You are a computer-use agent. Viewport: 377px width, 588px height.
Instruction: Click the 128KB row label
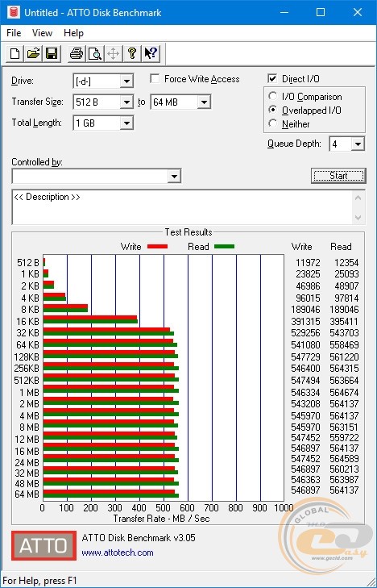tap(27, 357)
